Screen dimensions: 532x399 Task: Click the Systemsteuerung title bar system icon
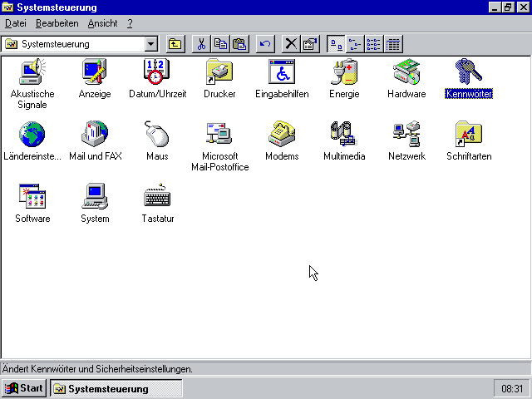[7, 7]
